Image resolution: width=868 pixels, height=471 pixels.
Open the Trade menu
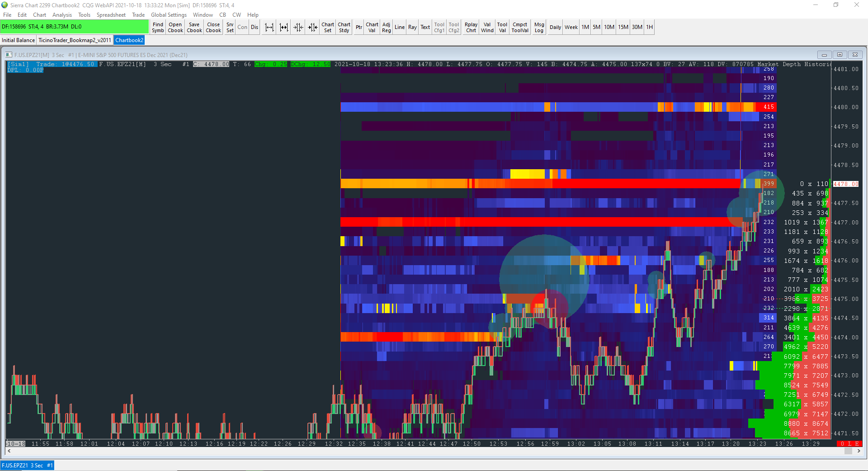[138, 15]
